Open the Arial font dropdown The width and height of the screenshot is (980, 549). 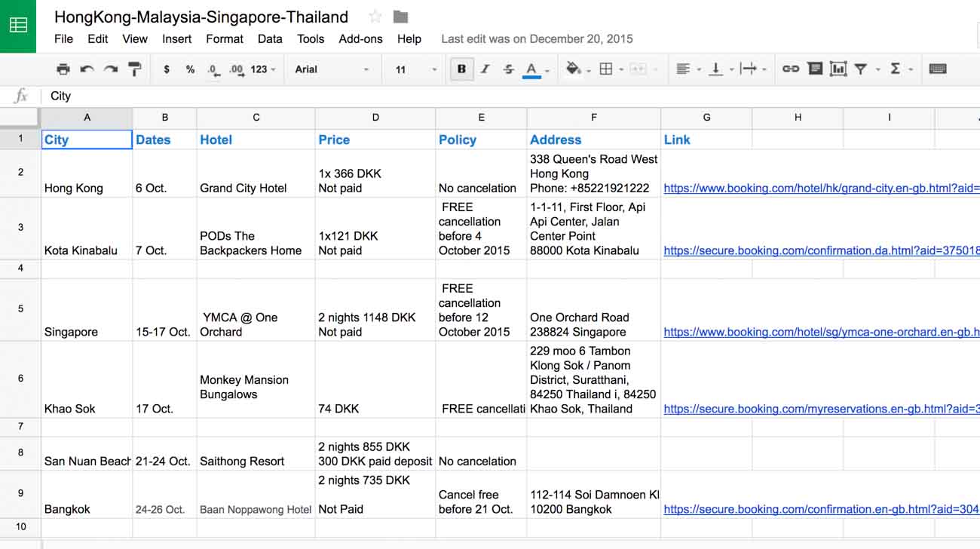[x=332, y=69]
